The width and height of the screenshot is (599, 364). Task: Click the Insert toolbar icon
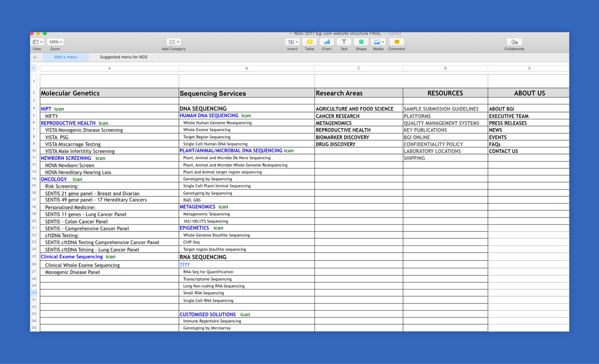(291, 42)
